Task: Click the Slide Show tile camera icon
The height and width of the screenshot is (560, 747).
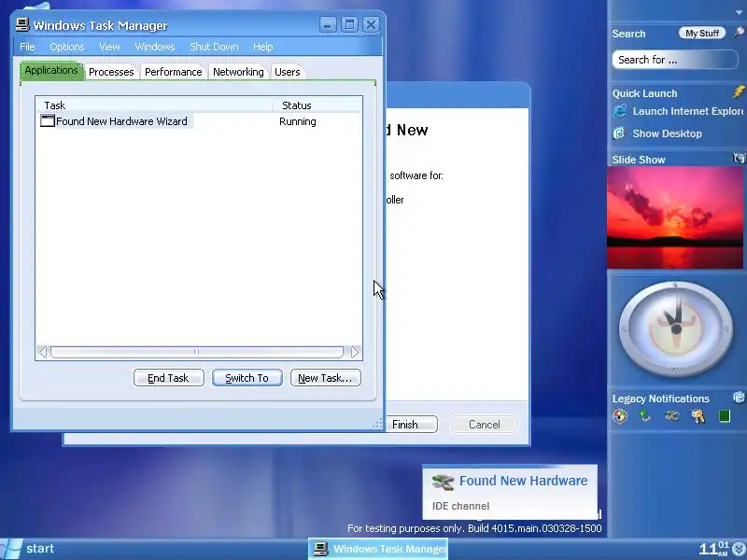Action: (x=739, y=159)
